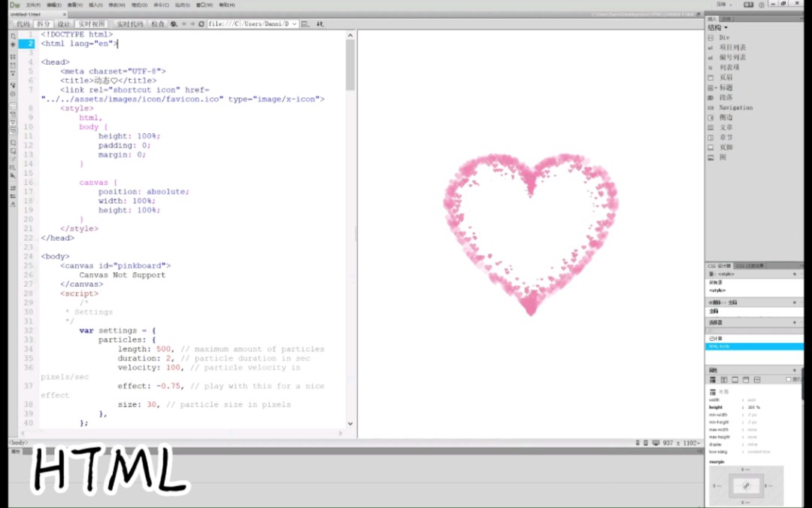812x508 pixels.
Task: Show the Others category in CSS properties
Action: (x=757, y=380)
